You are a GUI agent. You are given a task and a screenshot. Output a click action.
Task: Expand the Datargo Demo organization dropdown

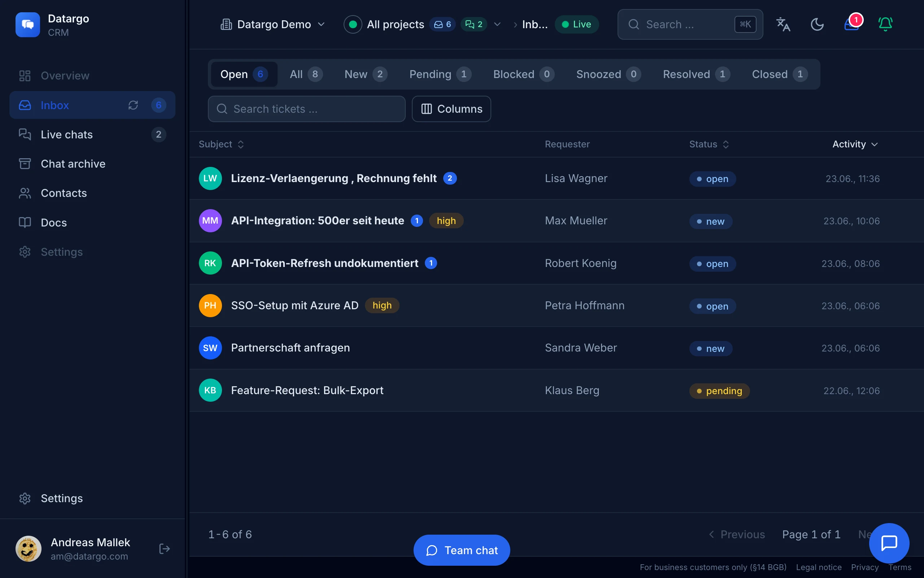click(x=273, y=25)
